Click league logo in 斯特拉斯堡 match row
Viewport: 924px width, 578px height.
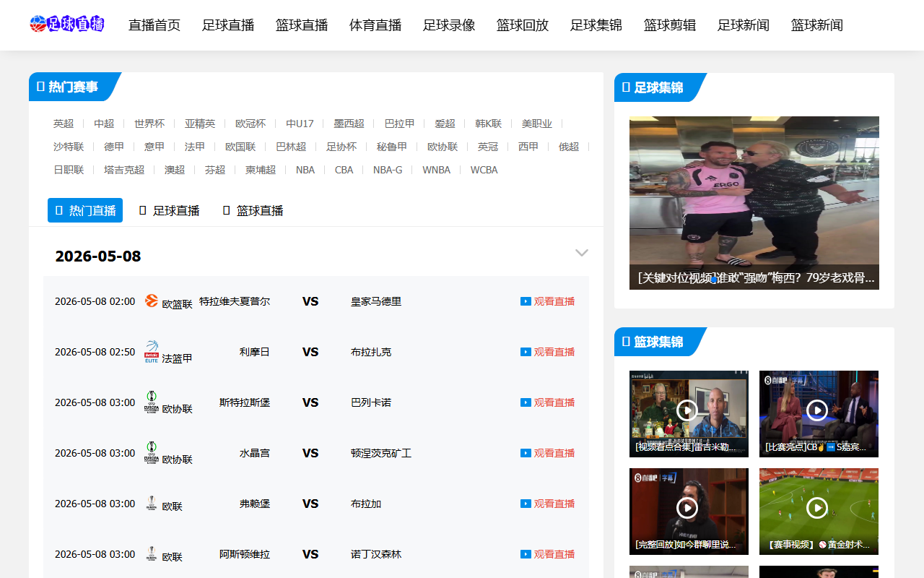point(152,402)
